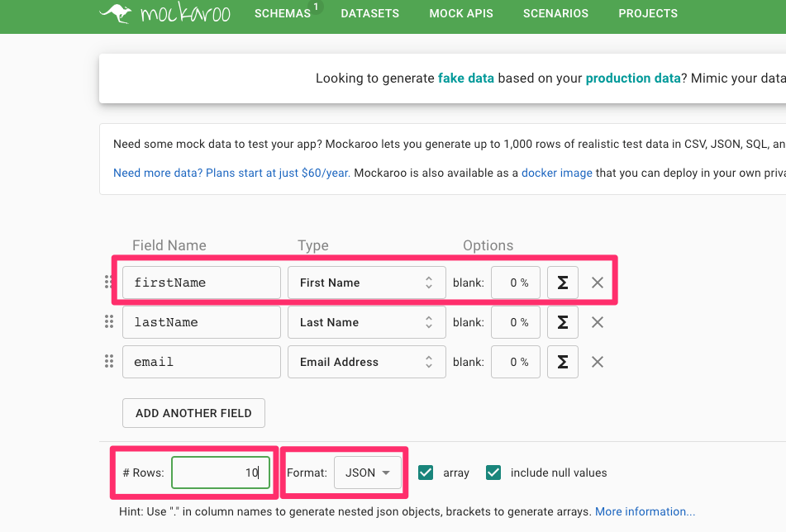
Task: Follow the production data link
Action: (633, 78)
